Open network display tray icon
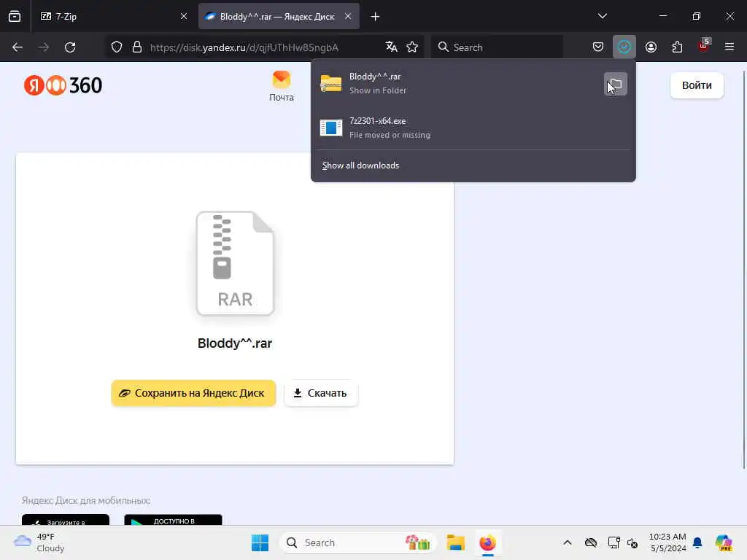This screenshot has width=747, height=560. click(614, 542)
